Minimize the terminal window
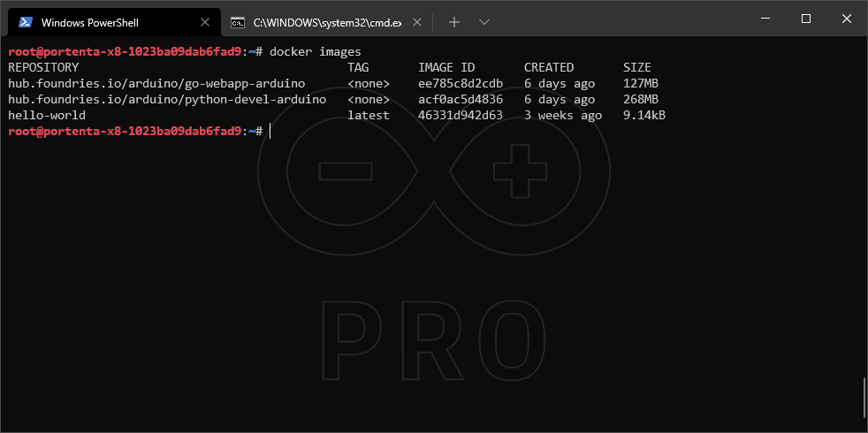 765,19
